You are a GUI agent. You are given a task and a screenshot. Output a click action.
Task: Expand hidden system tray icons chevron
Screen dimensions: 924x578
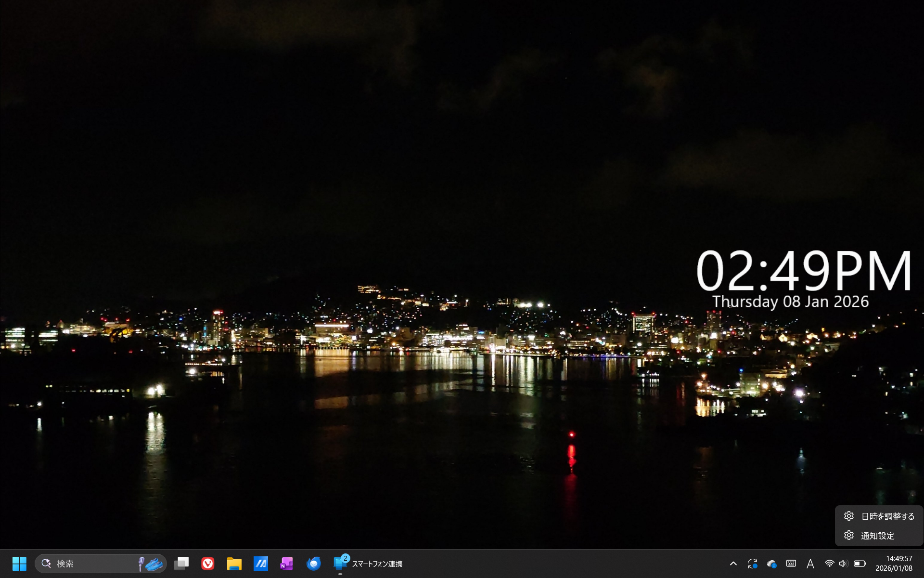(733, 564)
